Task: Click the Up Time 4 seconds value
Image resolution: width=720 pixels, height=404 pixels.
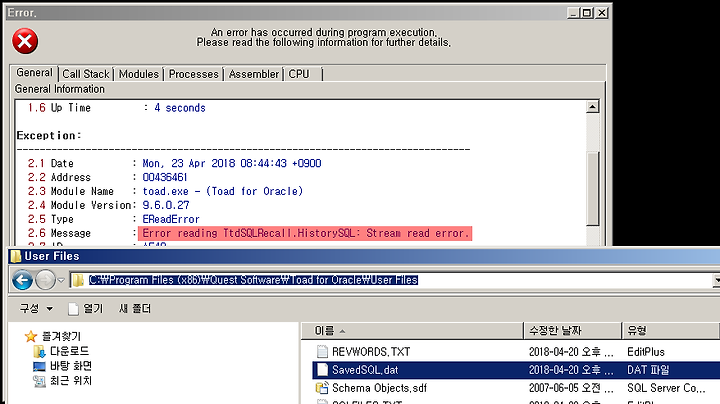Action: 180,108
